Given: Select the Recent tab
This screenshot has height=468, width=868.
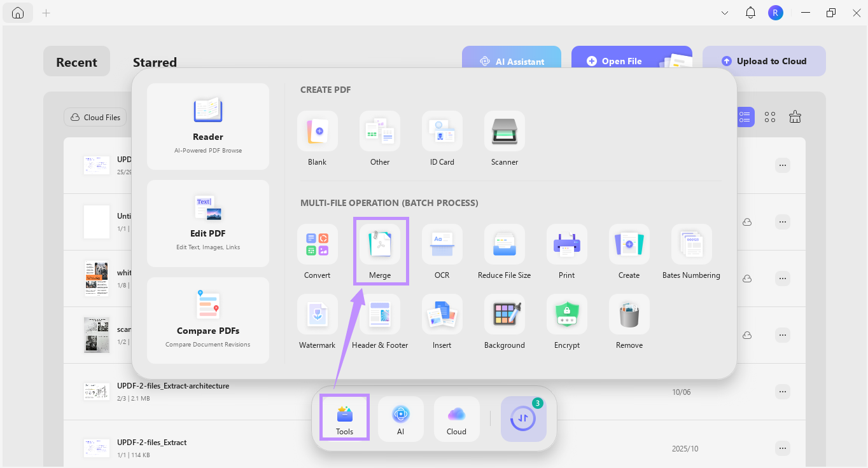Looking at the screenshot, I should coord(76,61).
